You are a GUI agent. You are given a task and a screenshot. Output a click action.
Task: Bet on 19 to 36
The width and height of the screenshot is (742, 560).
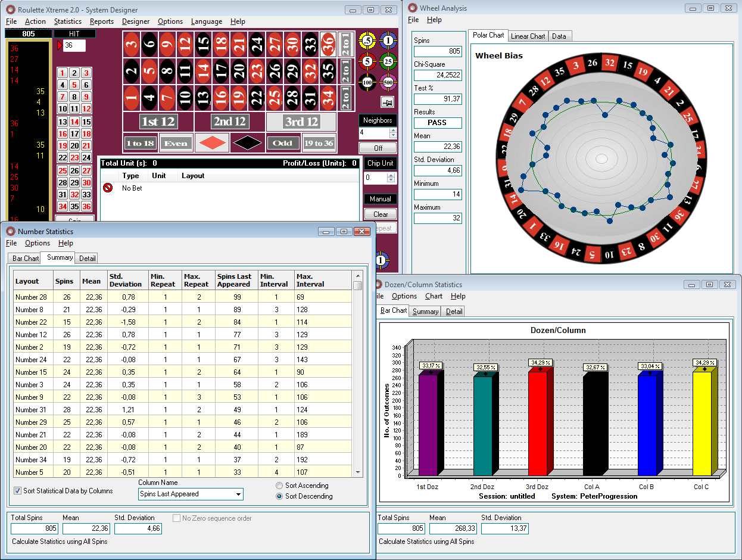(319, 143)
